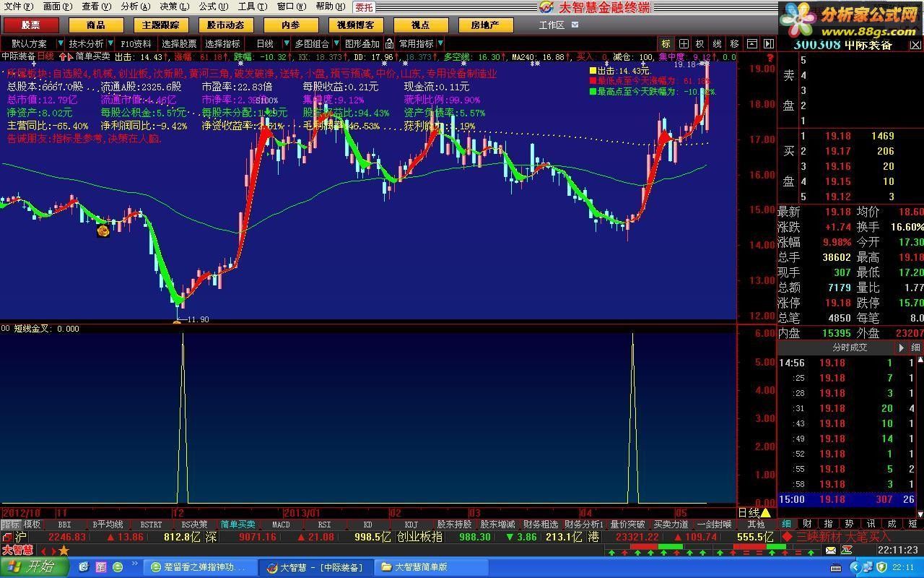
Task: Click the 股市动态 button
Action: (225, 25)
